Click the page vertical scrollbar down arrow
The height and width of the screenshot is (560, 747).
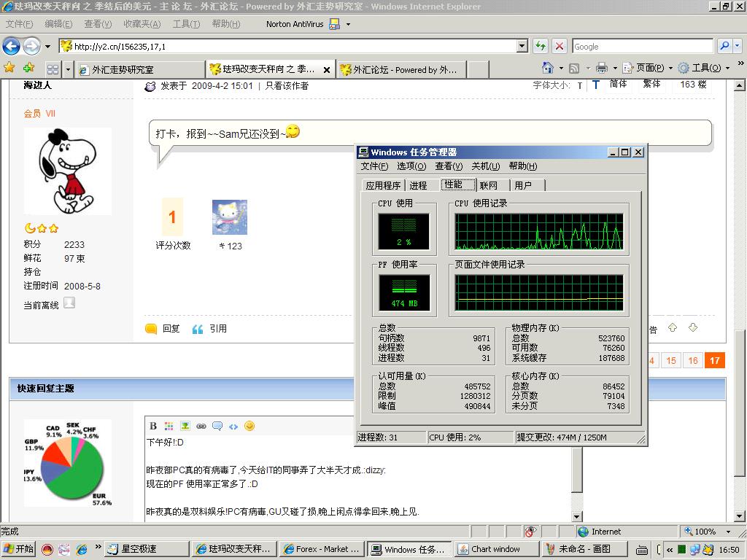[739, 516]
